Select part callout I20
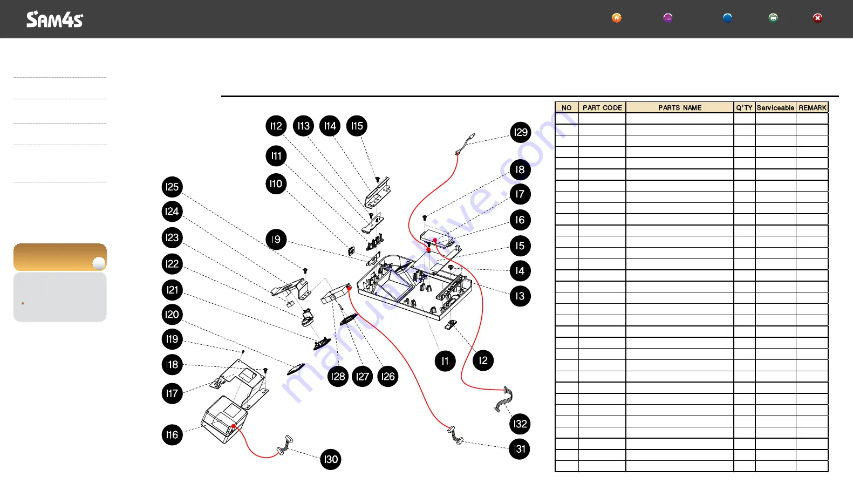This screenshot has height=504, width=853. point(172,315)
